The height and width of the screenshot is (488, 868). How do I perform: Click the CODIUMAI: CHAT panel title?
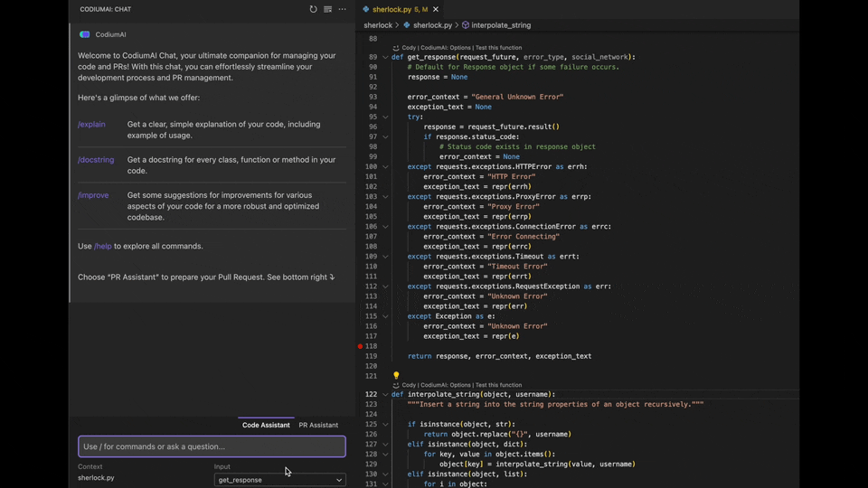(x=106, y=9)
